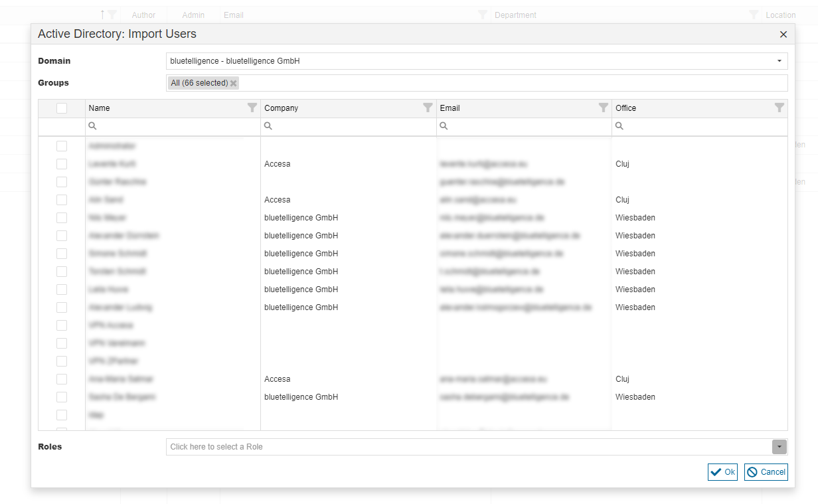This screenshot has width=818, height=504.
Task: Check the first Accesa Cluj user row
Action: click(x=62, y=164)
